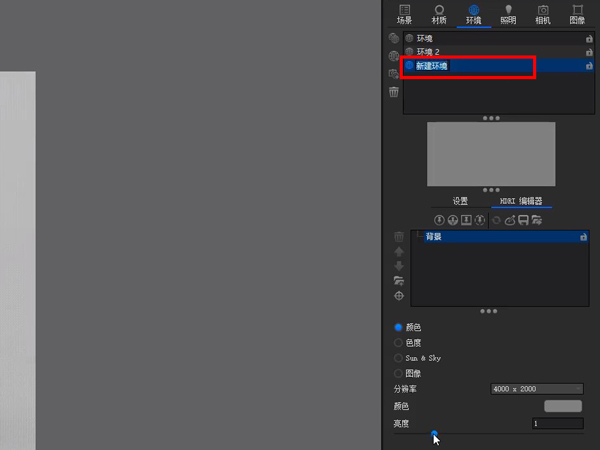Open the 分辨率 4000 x 2000 dropdown
This screenshot has height=450, width=600.
tap(537, 389)
